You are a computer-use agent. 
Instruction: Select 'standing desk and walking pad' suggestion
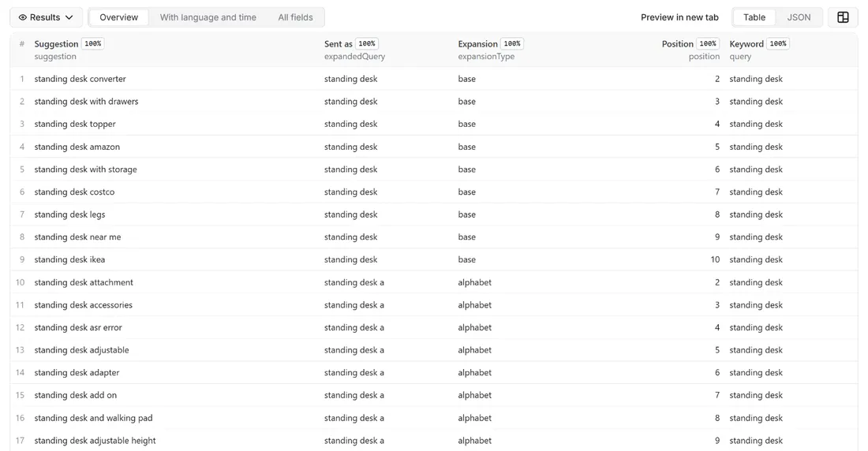coord(94,418)
